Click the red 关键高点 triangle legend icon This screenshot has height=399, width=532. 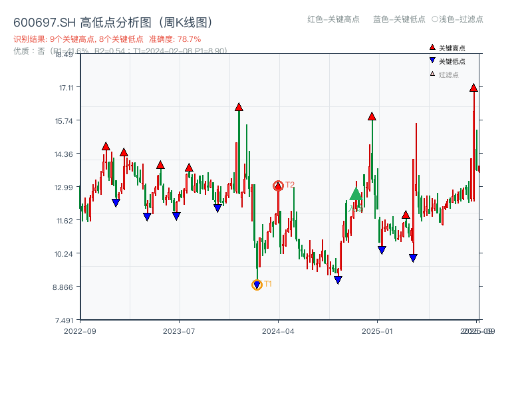tap(432, 47)
